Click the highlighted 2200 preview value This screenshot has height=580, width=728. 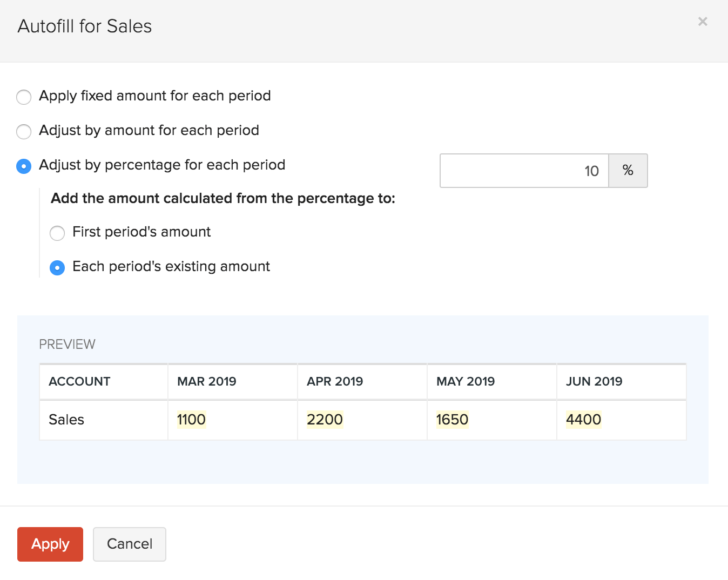pyautogui.click(x=325, y=420)
